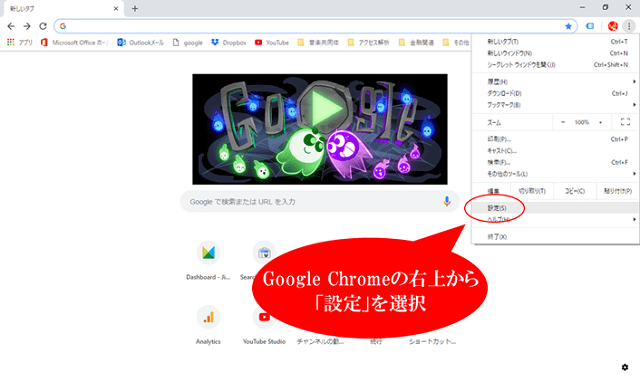Decrease zoom with the minus button

[x=563, y=122]
